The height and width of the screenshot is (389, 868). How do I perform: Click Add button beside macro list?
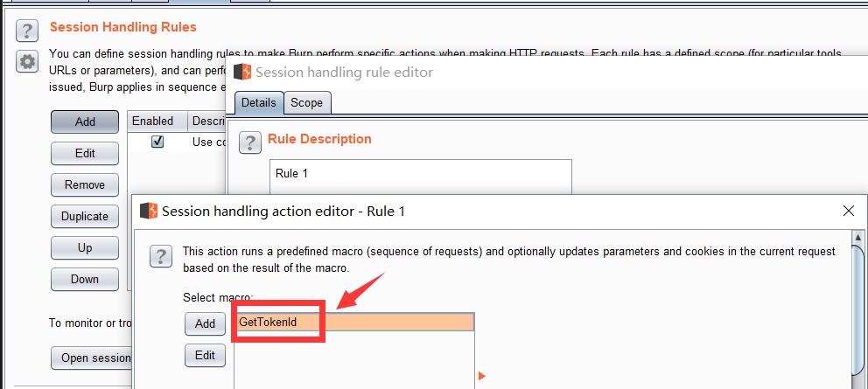coord(205,323)
